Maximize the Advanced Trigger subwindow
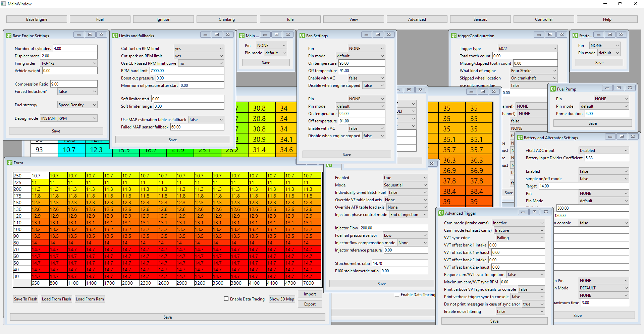The image size is (644, 334). tap(534, 212)
